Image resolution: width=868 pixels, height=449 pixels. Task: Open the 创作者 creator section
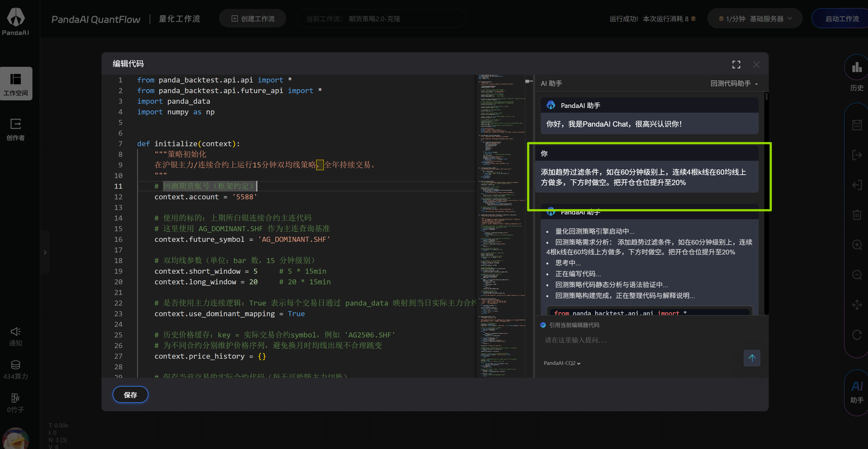tap(16, 129)
